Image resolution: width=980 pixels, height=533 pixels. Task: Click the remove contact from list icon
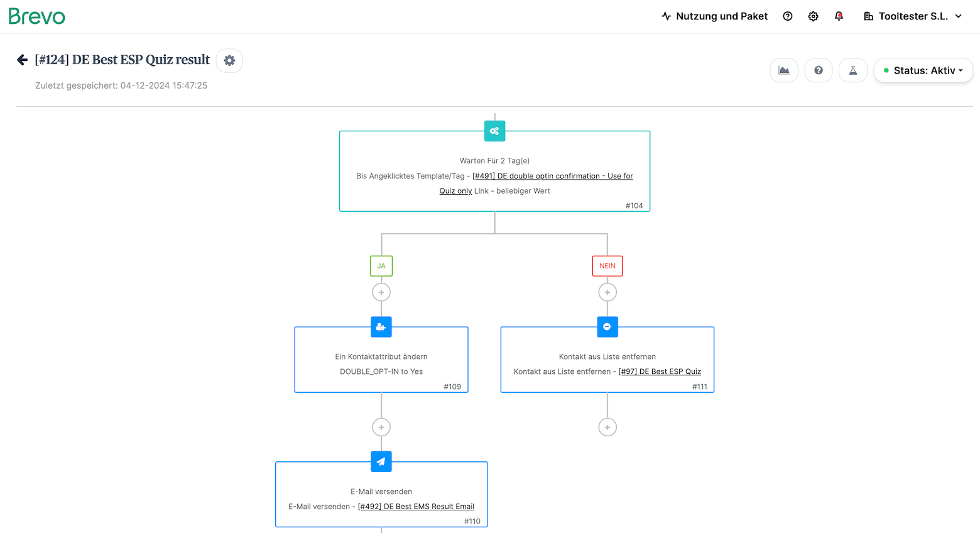(607, 327)
